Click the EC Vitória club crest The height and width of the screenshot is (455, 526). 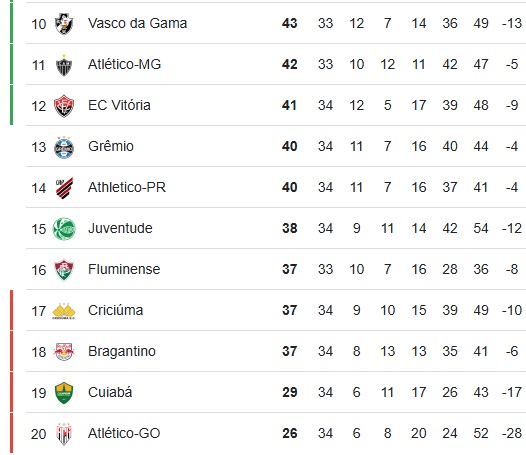pos(64,106)
